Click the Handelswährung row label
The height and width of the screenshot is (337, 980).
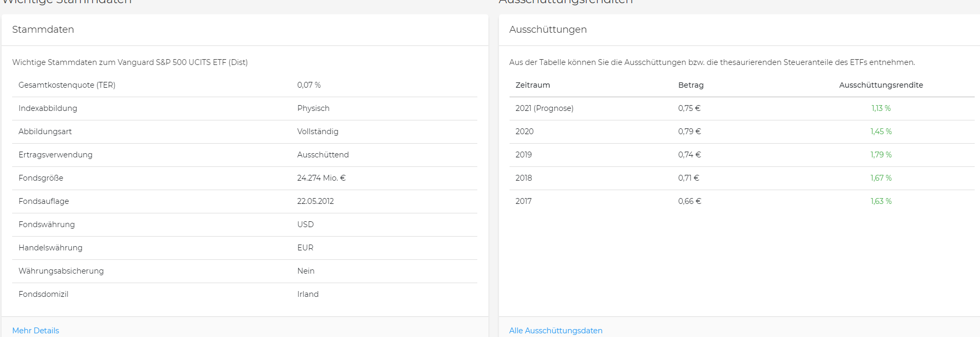click(x=50, y=248)
